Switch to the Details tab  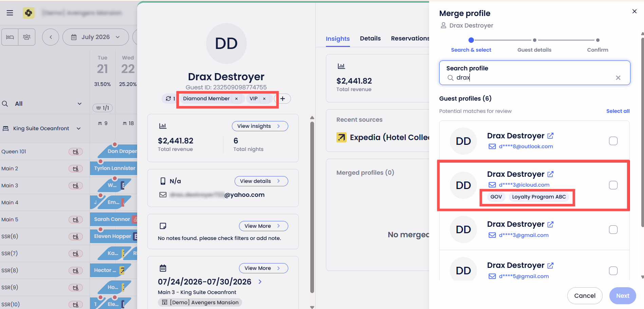[370, 38]
